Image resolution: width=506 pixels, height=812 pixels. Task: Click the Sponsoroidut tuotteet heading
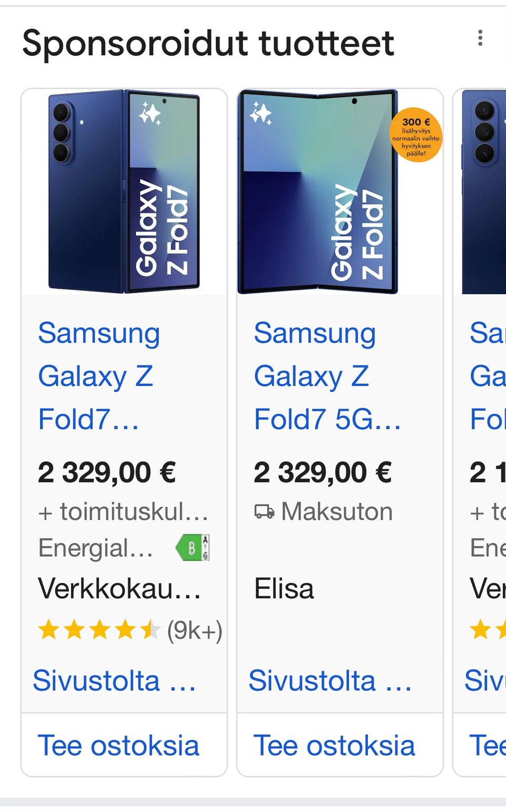point(208,43)
